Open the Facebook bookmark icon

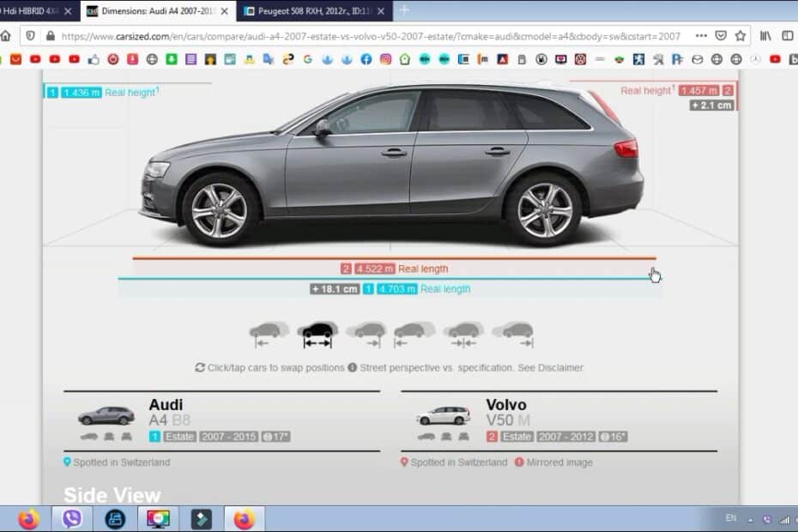pos(366,59)
